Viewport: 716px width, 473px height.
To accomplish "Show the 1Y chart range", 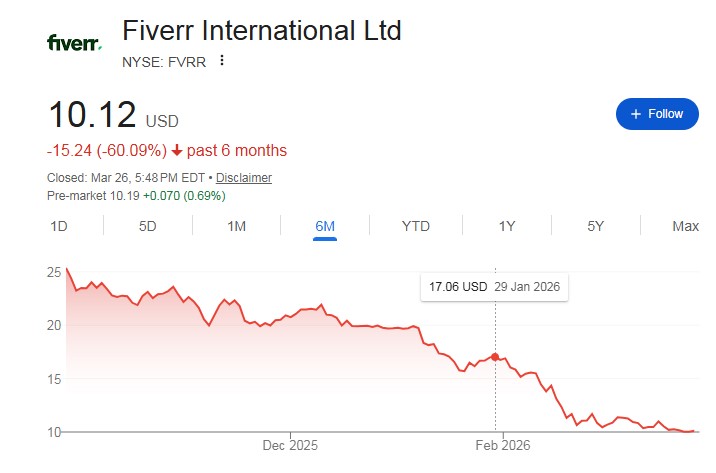I will click(507, 226).
